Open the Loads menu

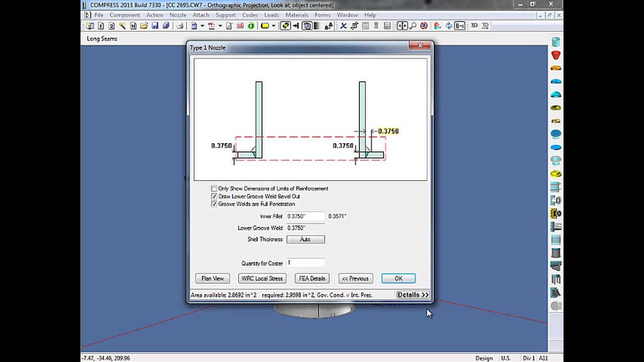pyautogui.click(x=272, y=15)
